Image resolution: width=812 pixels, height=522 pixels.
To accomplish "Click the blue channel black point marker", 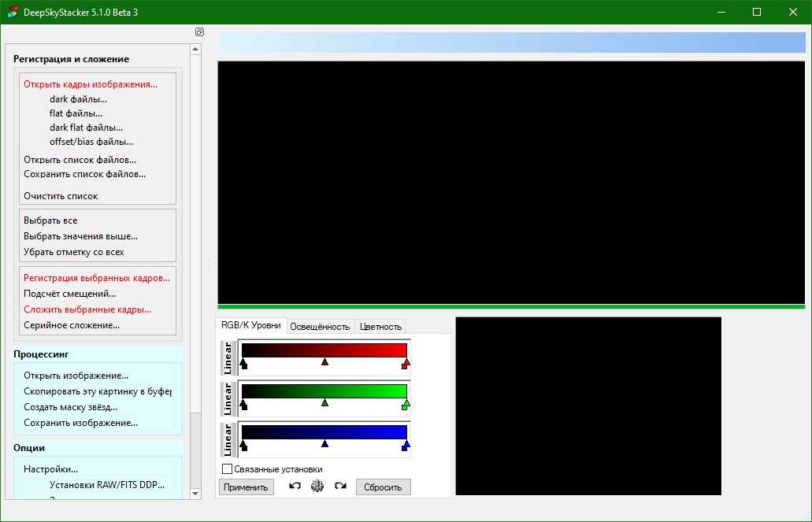I will [x=244, y=446].
